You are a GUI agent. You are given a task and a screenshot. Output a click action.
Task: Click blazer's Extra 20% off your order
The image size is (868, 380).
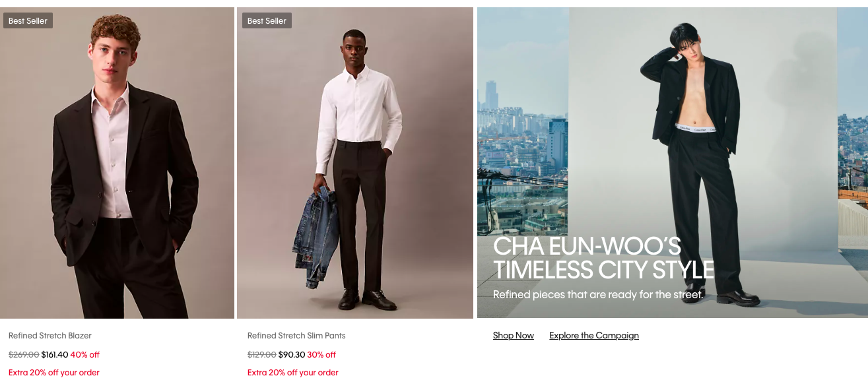(x=54, y=373)
